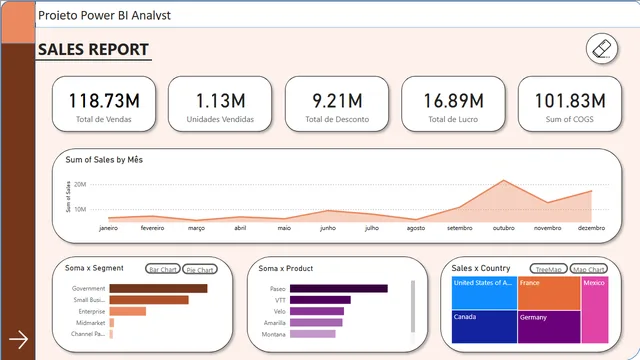
Task: Select the Channel Partners segment bar
Action: tap(111, 334)
